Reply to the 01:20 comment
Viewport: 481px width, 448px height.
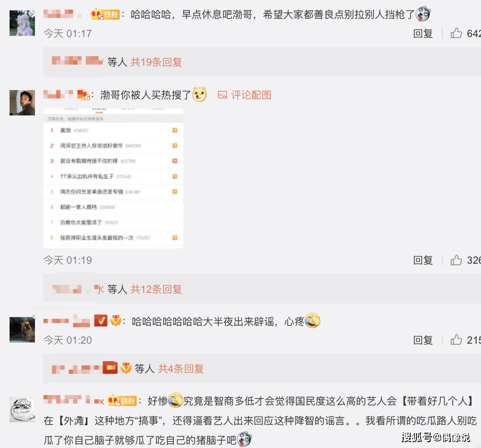(423, 340)
